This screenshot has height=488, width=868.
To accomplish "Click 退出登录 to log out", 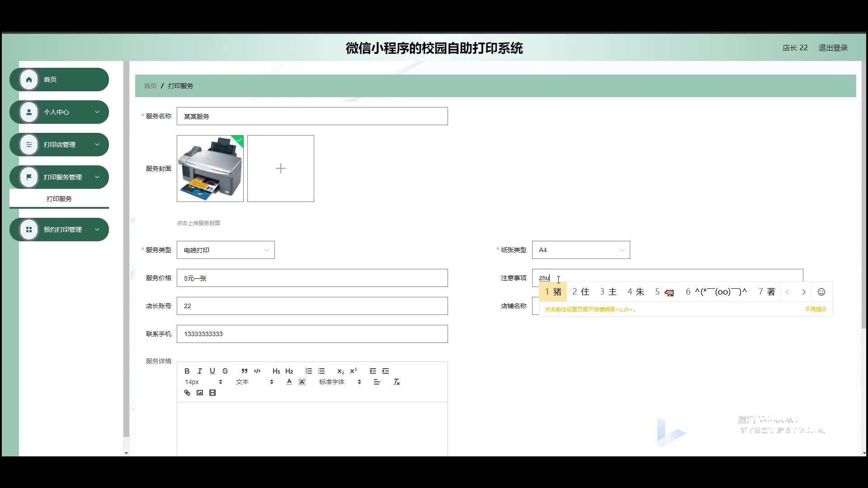I will 833,48.
